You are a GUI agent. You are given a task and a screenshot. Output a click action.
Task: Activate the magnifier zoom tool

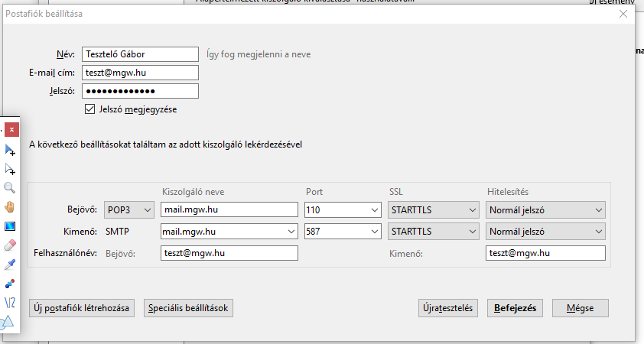(11, 188)
